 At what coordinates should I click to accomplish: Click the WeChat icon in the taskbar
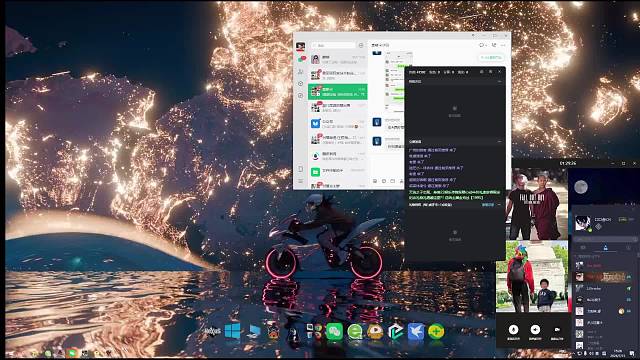72,353
